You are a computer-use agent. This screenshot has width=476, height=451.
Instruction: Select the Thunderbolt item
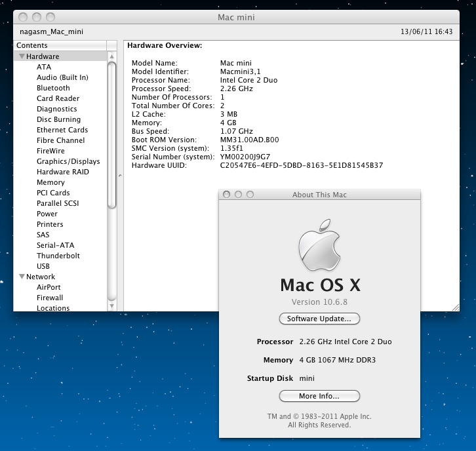click(58, 256)
